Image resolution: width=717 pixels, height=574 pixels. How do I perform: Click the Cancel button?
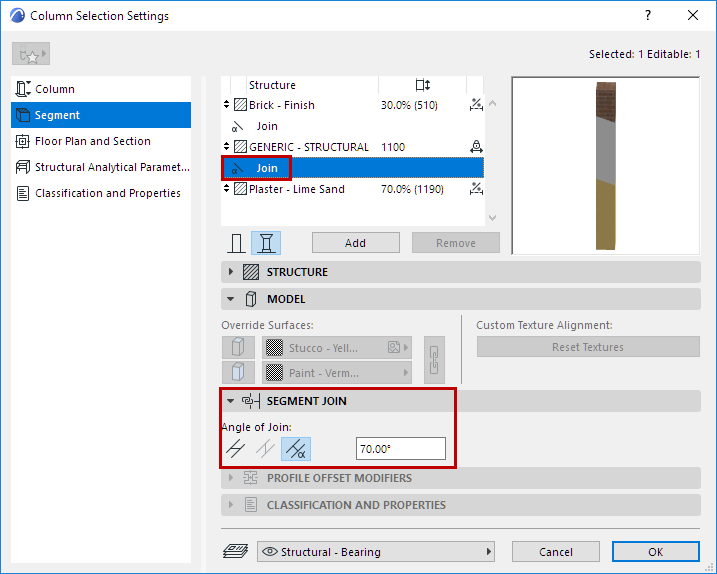point(556,552)
